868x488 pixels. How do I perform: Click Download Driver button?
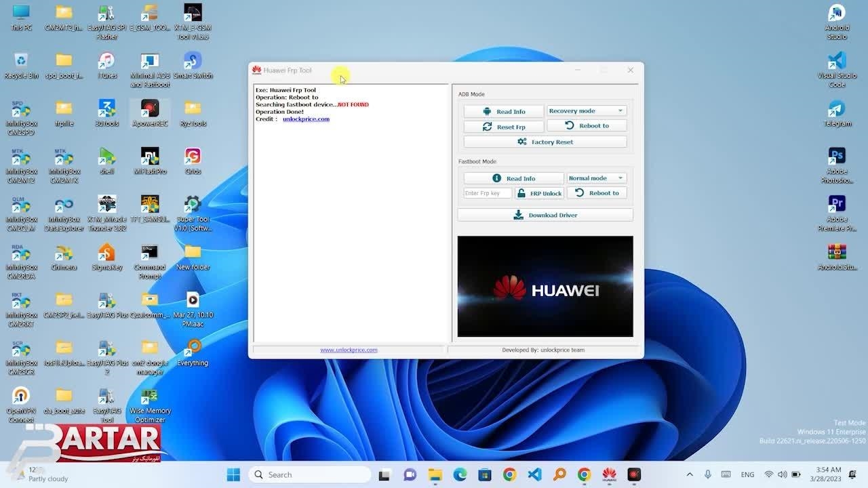pos(545,215)
